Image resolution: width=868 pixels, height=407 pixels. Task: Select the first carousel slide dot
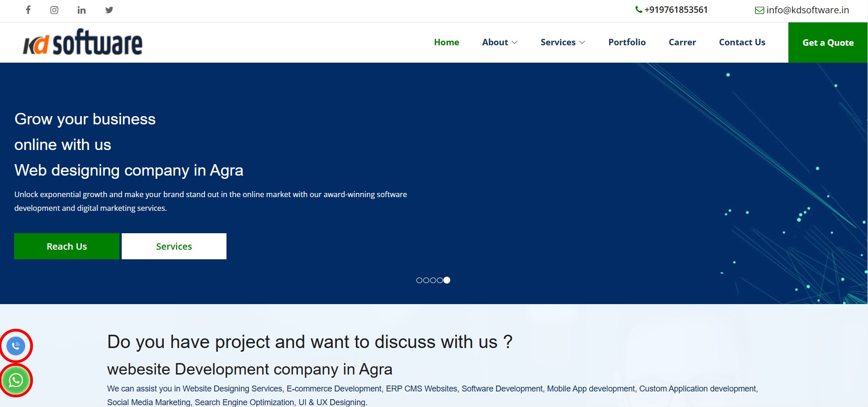(x=419, y=280)
